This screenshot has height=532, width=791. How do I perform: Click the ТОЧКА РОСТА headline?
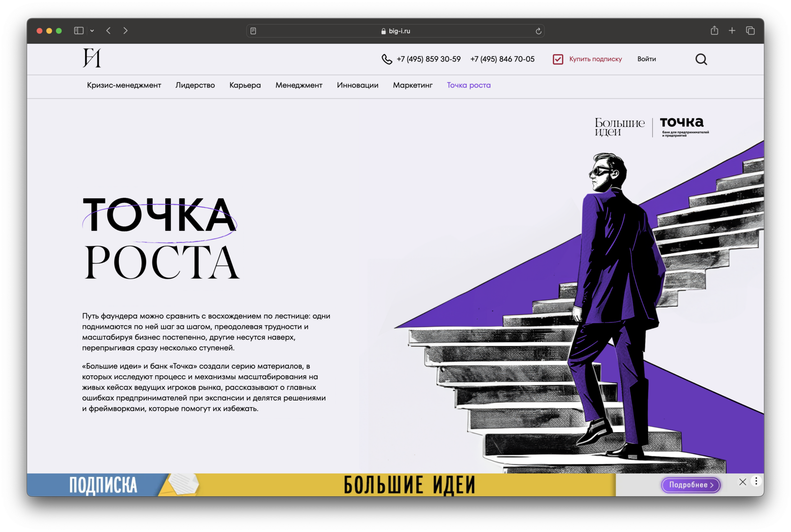(161, 238)
